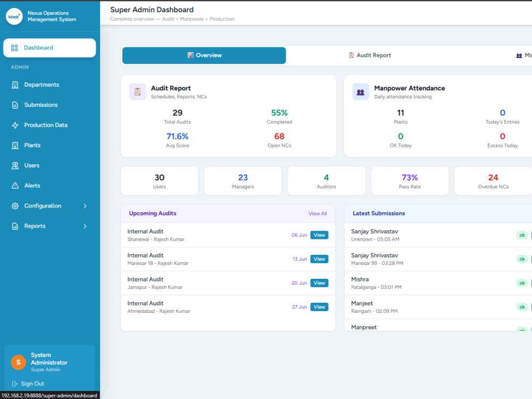Viewport: 532px width, 399px height.
Task: Click the 29 Total Audits value
Action: 178,113
